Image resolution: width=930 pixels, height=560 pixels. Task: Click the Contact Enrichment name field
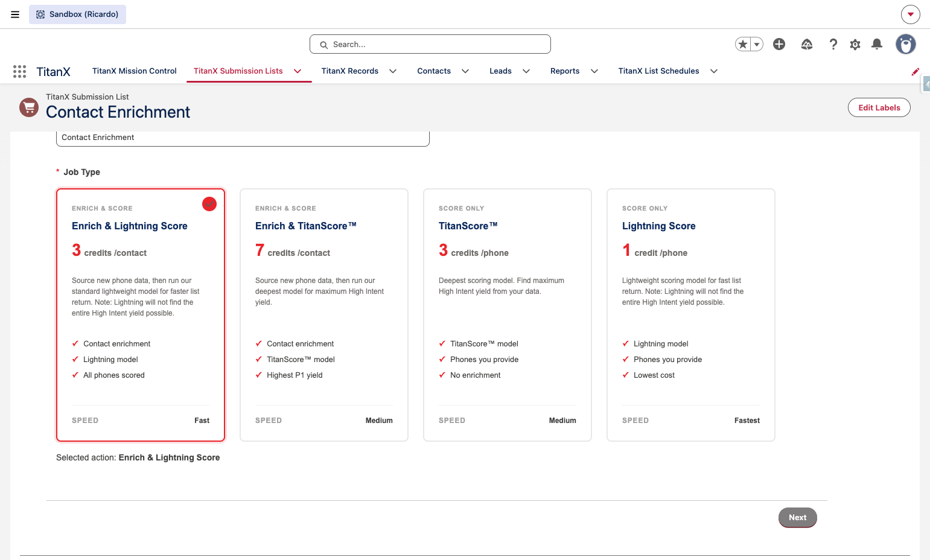(243, 138)
